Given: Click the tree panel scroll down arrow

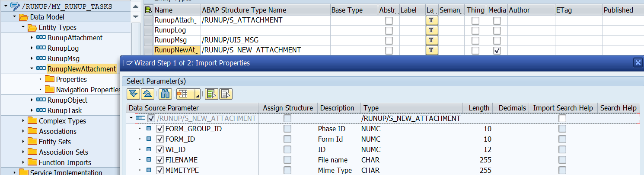Looking at the screenshot, I should pyautogui.click(x=136, y=17).
